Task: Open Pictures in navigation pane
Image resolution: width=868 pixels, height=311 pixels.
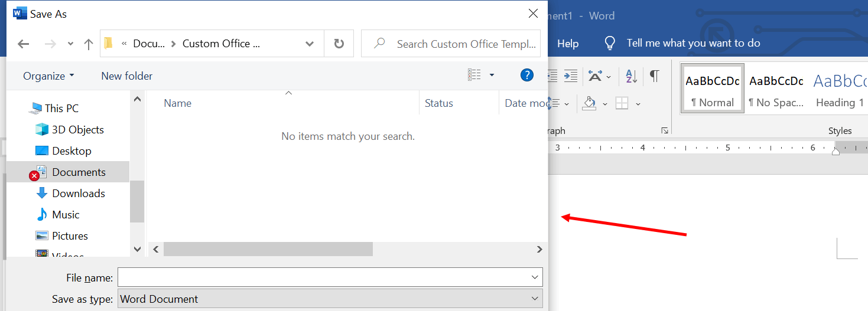Action: coord(70,235)
